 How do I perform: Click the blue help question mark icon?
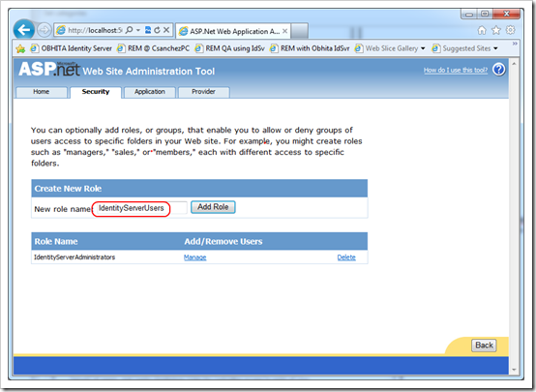click(498, 70)
